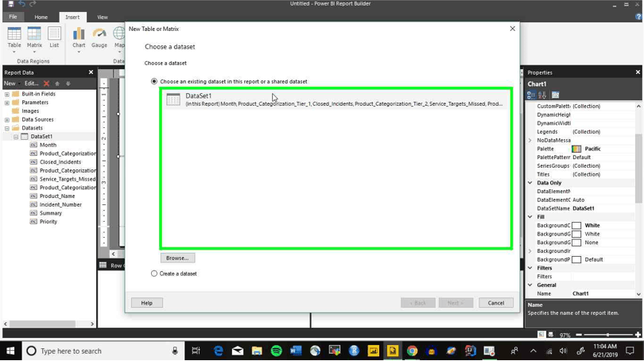Click Edit in Report Data toolbar

pyautogui.click(x=31, y=83)
